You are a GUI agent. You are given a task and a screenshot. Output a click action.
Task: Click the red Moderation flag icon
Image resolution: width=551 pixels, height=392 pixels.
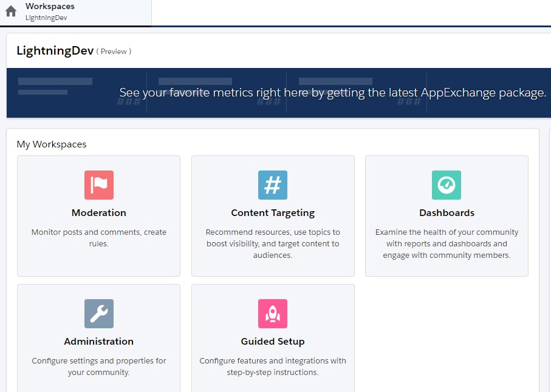click(x=98, y=185)
